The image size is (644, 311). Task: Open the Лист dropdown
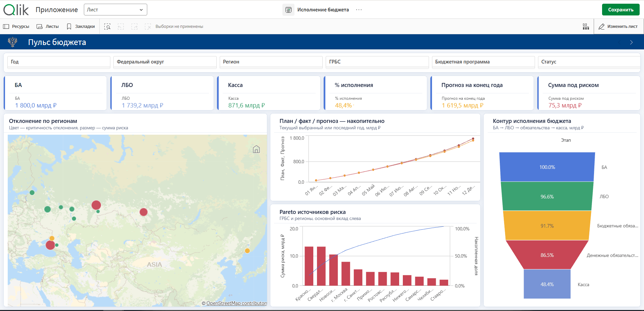point(115,10)
